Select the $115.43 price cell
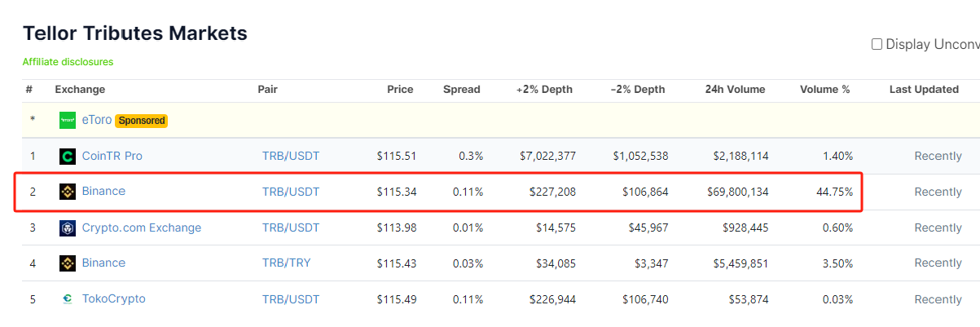 pos(397,263)
